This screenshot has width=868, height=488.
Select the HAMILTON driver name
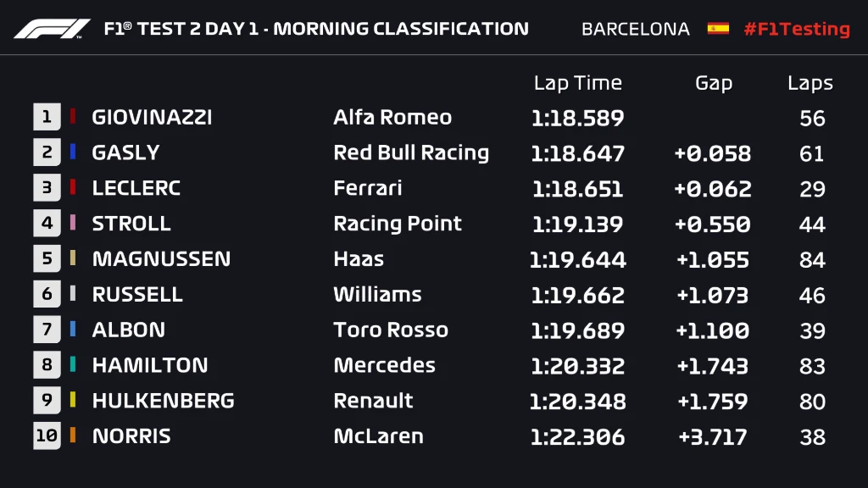[149, 365]
